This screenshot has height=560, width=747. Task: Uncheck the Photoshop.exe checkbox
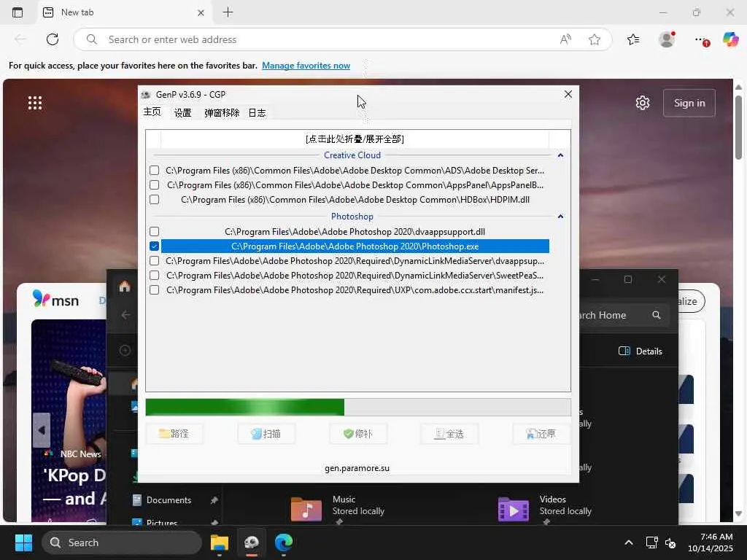(x=154, y=246)
